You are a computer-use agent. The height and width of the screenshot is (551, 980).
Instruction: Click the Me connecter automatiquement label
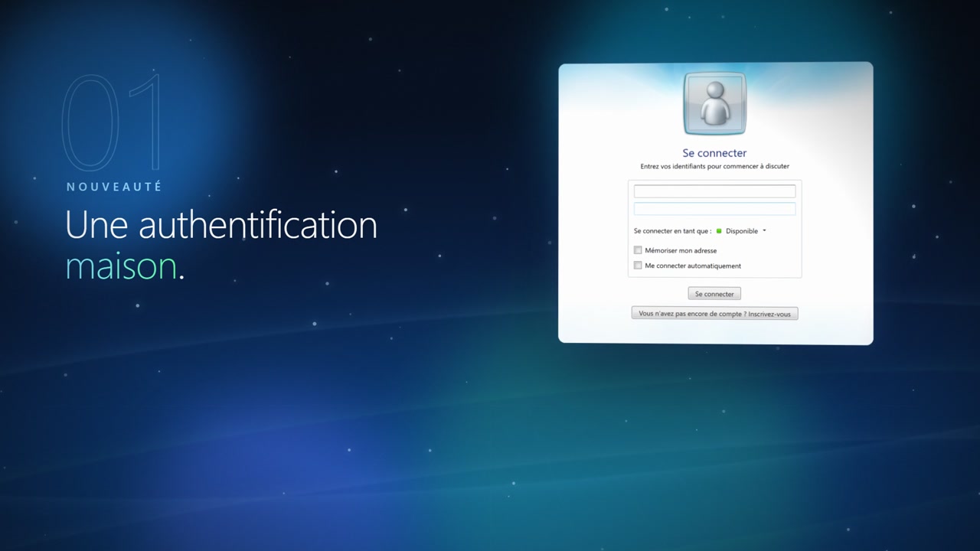(x=693, y=266)
